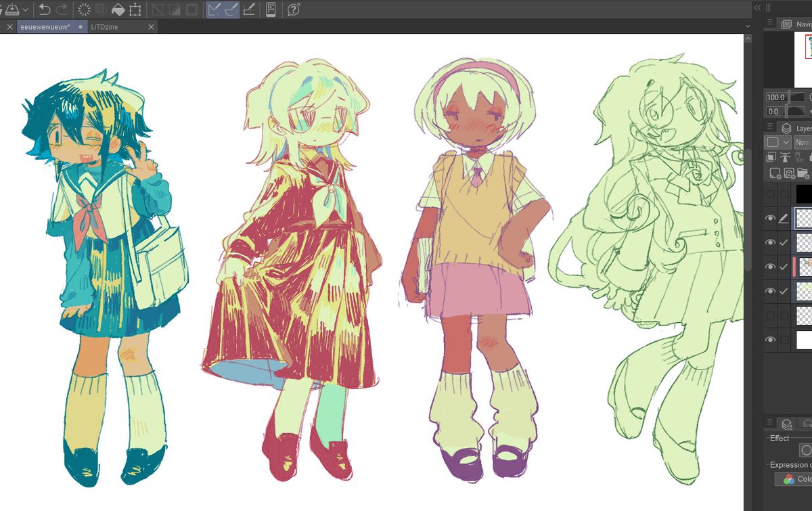Select the Layer Property palette tab
This screenshot has width=812, height=511.
(787, 424)
